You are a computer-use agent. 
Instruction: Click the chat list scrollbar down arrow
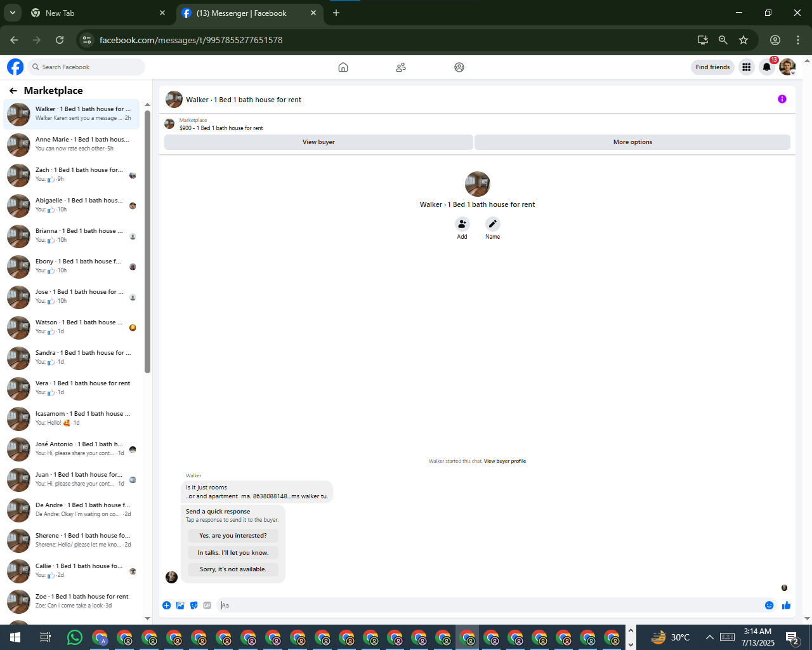pos(147,618)
